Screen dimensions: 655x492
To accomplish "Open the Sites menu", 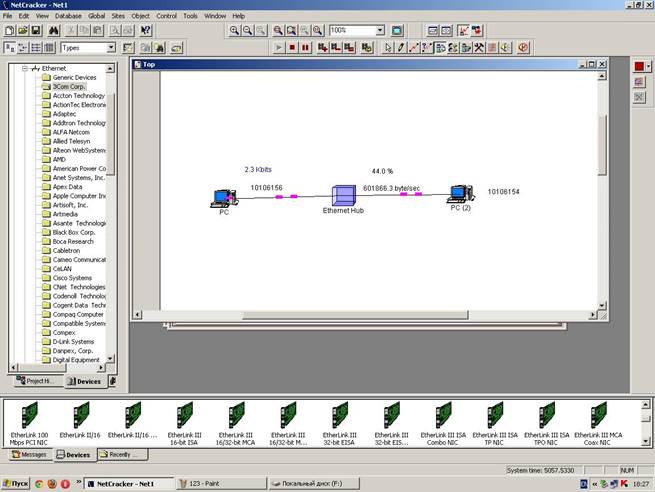I will click(x=118, y=16).
